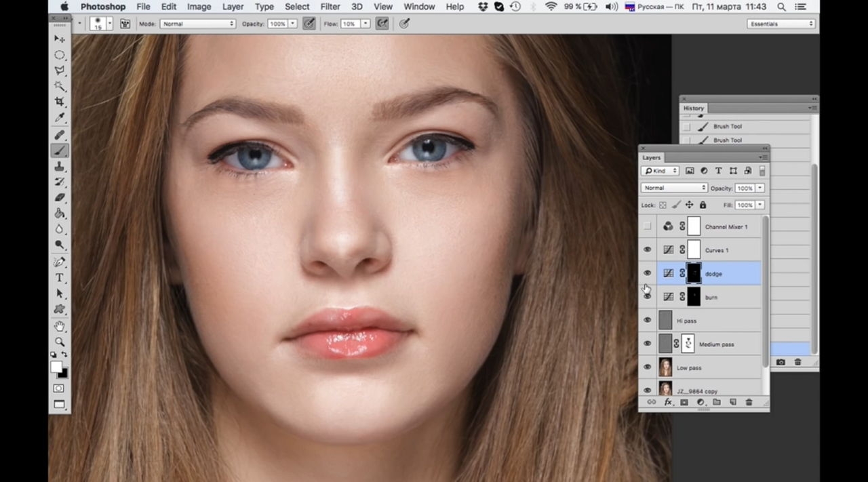Select the Type tool
This screenshot has width=868, height=482.
(60, 278)
